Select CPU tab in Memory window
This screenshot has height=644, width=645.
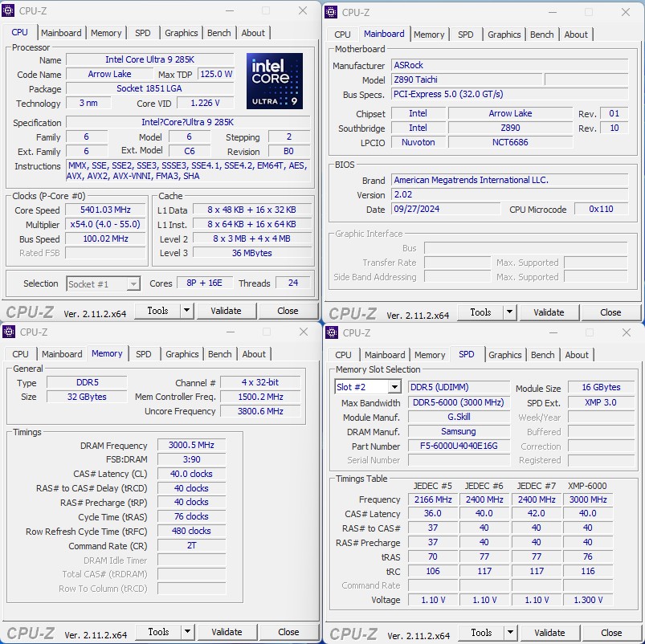point(20,354)
